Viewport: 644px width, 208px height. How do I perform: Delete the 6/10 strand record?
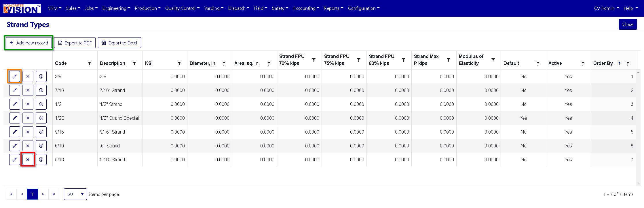[28, 146]
